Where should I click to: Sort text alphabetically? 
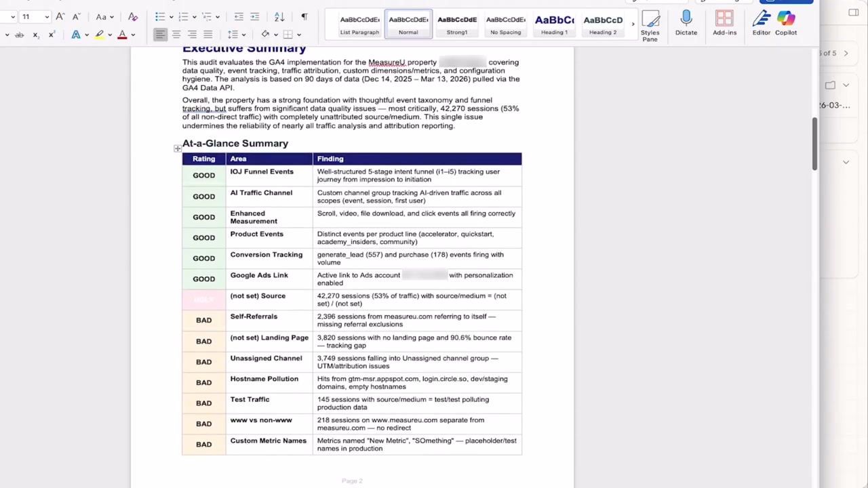[x=278, y=16]
